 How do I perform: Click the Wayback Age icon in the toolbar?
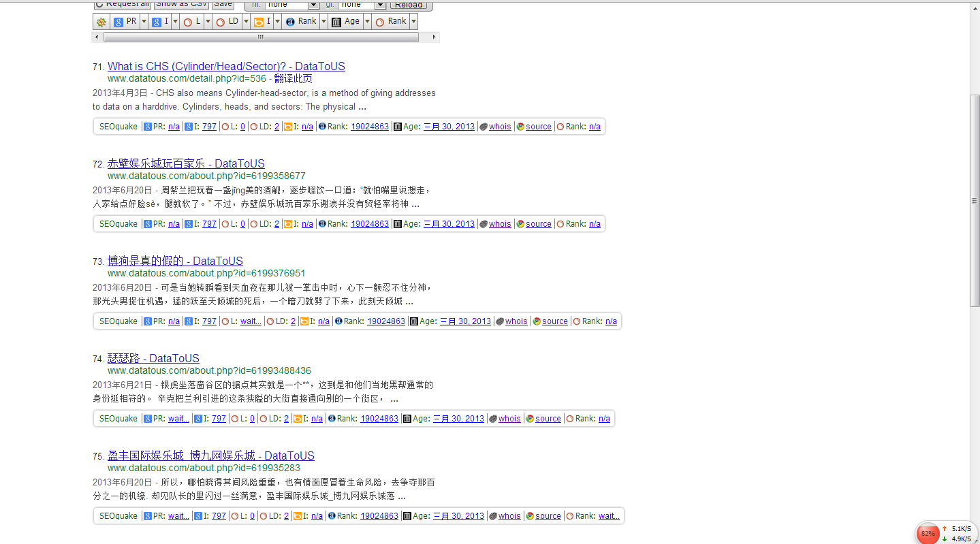point(336,21)
